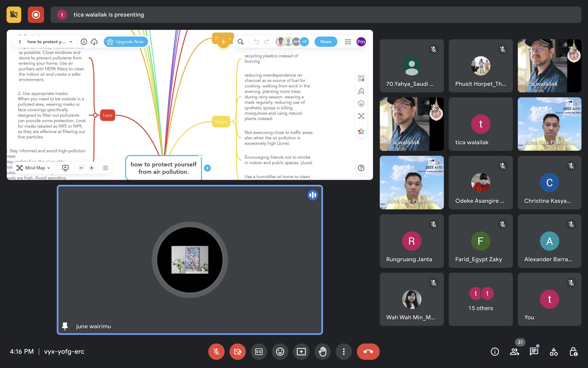The width and height of the screenshot is (588, 368).
Task: Open the emoji reactions panel
Action: (x=280, y=352)
